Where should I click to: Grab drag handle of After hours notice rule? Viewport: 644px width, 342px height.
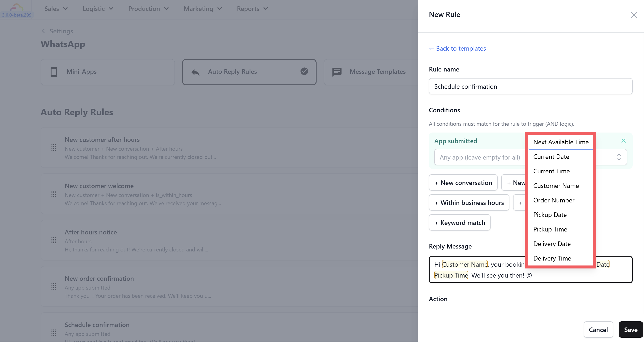(54, 240)
